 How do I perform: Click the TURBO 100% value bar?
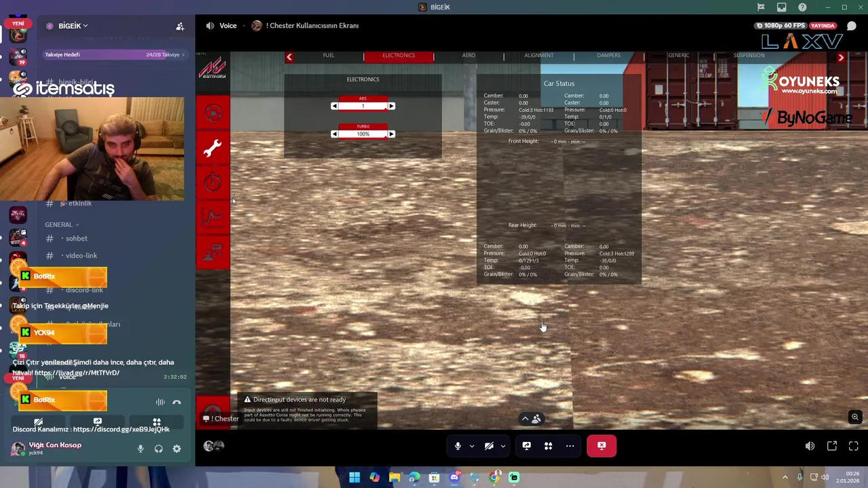(363, 134)
